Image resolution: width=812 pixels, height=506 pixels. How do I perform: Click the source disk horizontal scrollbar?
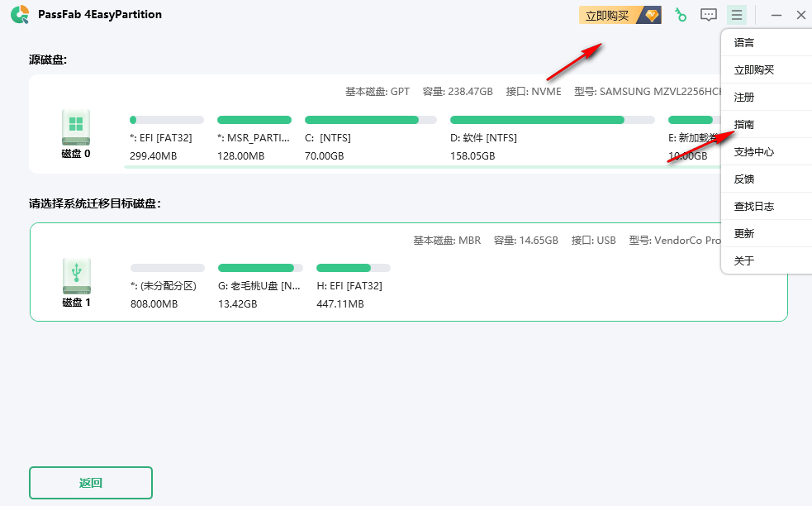(422, 167)
